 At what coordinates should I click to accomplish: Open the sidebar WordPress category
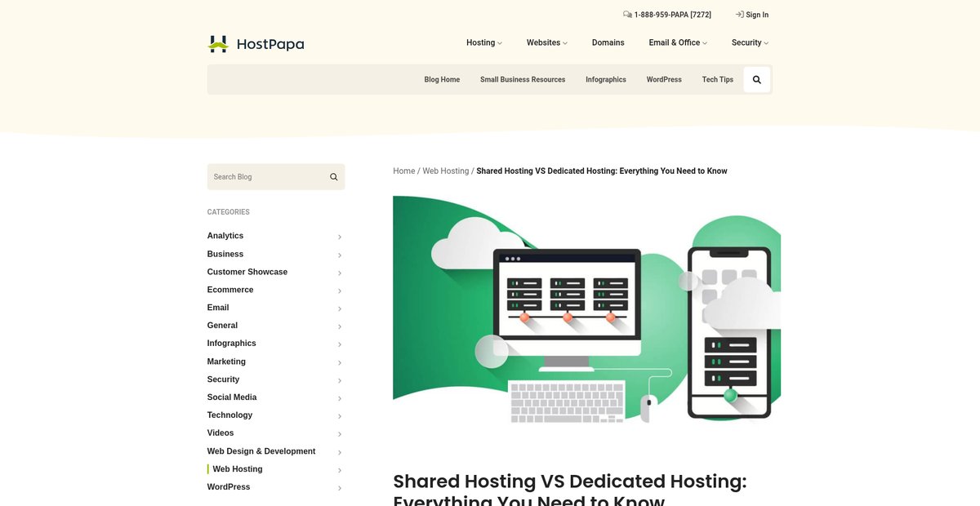tap(229, 487)
